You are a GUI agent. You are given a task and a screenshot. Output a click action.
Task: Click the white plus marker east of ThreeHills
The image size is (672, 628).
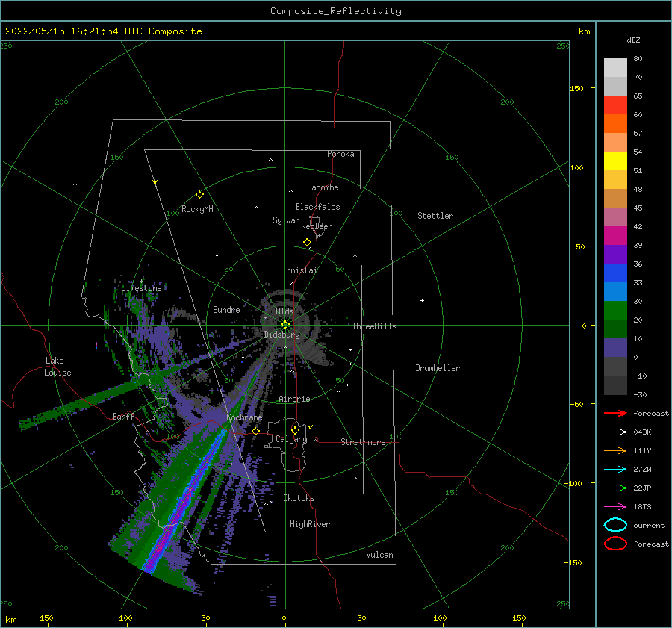[422, 300]
